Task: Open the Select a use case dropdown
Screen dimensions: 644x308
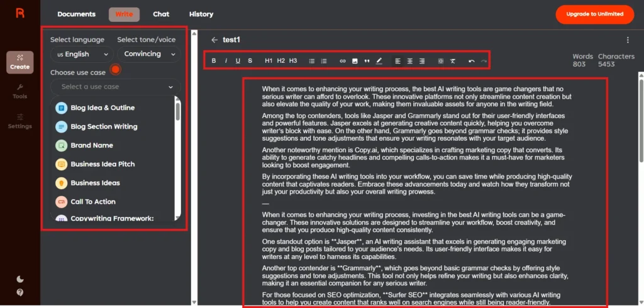Action: [x=116, y=87]
